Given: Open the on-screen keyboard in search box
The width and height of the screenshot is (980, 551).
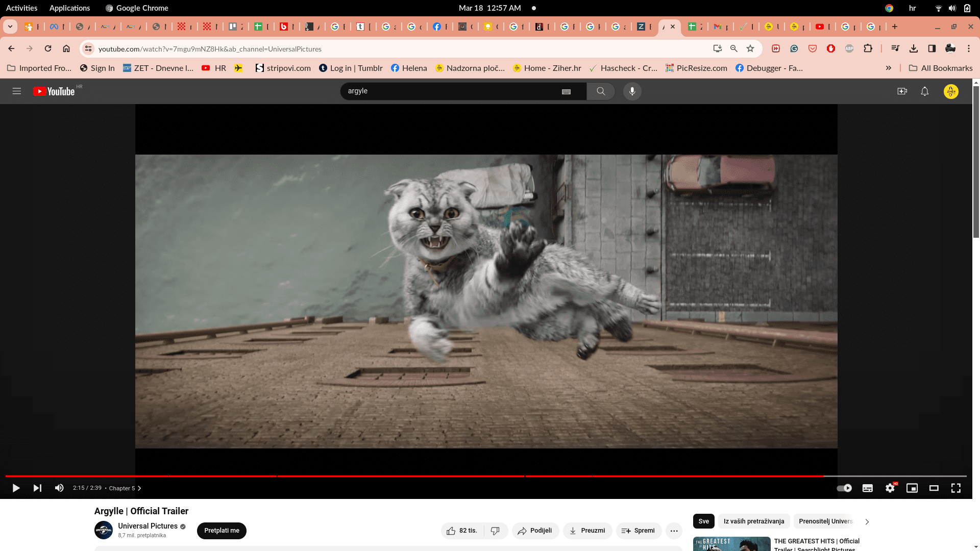Looking at the screenshot, I should (x=566, y=92).
